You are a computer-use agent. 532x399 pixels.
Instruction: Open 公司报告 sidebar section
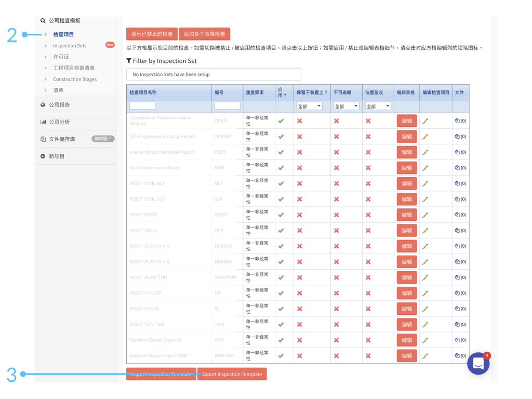coord(59,105)
